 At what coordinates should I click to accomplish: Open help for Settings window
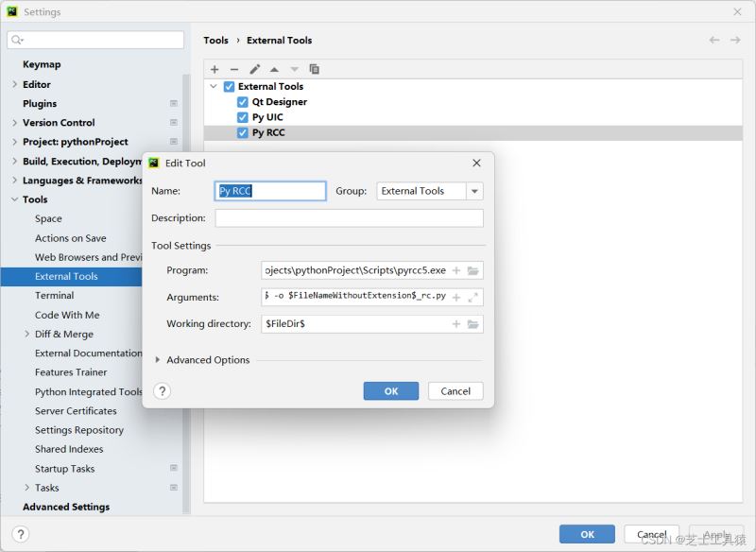coord(20,534)
